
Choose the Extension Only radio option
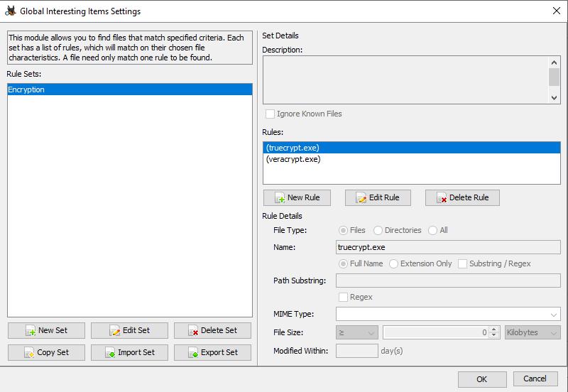[x=393, y=263]
